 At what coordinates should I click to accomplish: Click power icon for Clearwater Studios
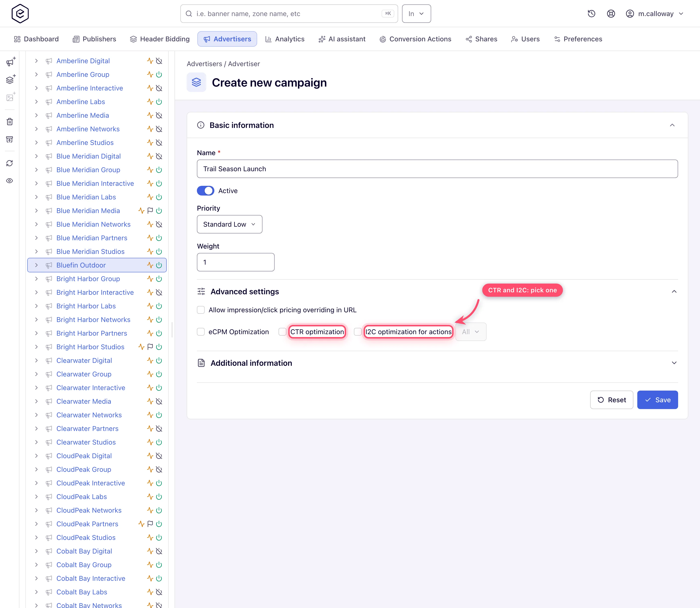coord(159,442)
